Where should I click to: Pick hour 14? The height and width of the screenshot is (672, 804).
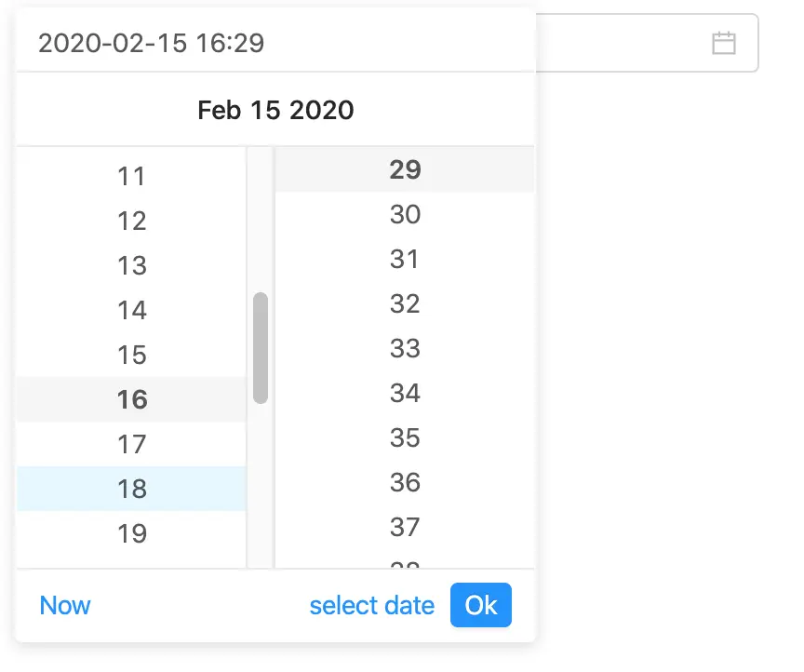click(132, 310)
